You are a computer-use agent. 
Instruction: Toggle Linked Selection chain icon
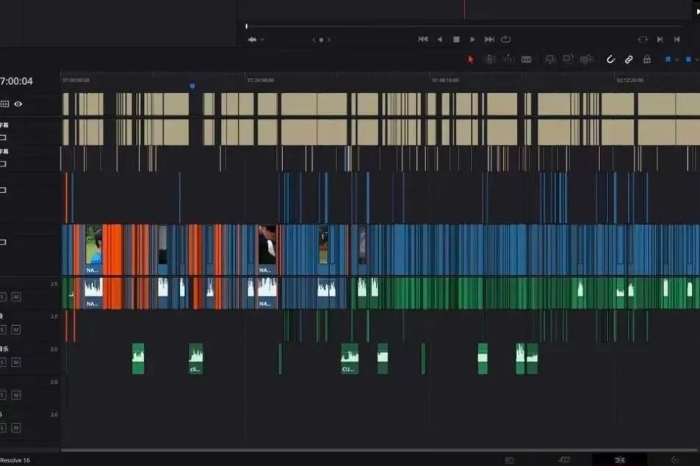point(629,59)
